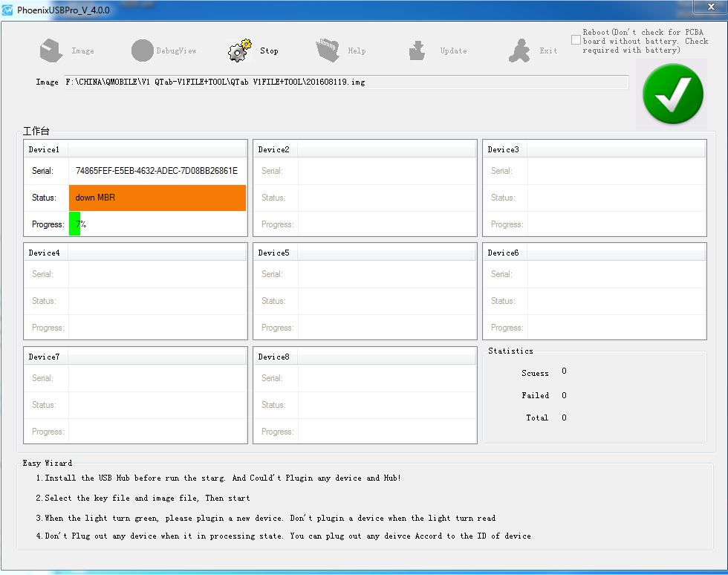Click the Device2 header
The image size is (728, 575).
[x=273, y=149]
